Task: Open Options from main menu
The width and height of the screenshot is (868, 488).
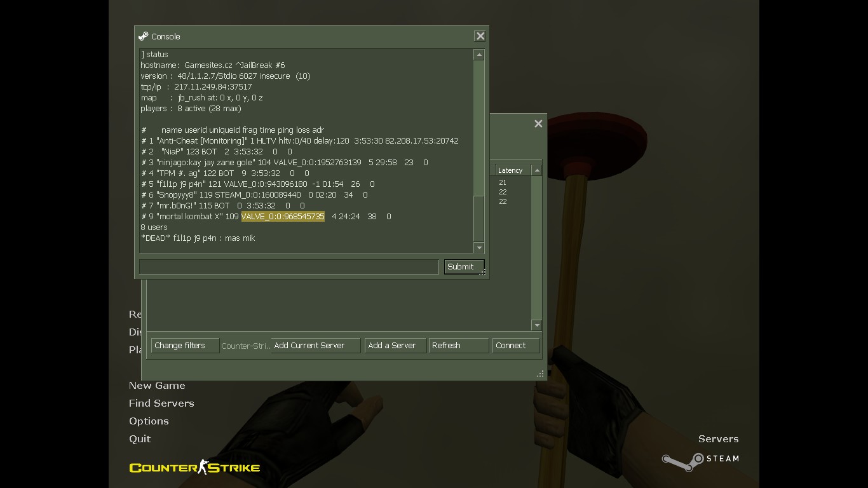Action: pos(149,421)
